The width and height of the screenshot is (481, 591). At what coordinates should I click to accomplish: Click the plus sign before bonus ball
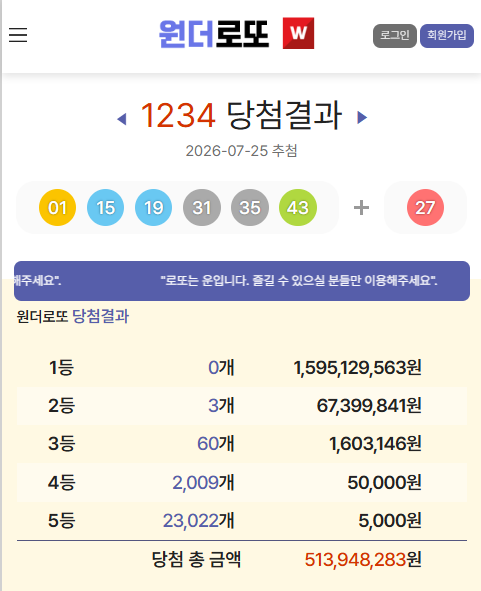(361, 208)
